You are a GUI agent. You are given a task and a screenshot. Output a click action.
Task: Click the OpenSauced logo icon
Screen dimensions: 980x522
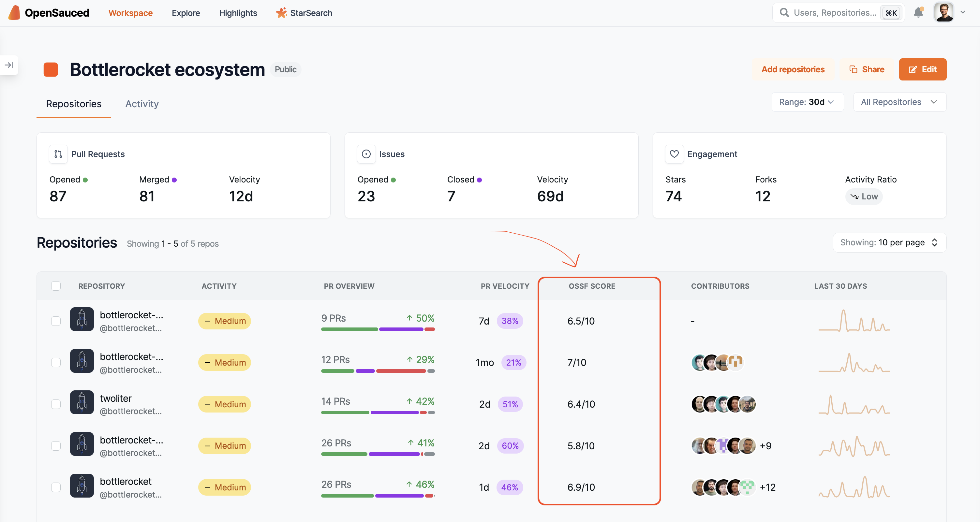point(14,13)
